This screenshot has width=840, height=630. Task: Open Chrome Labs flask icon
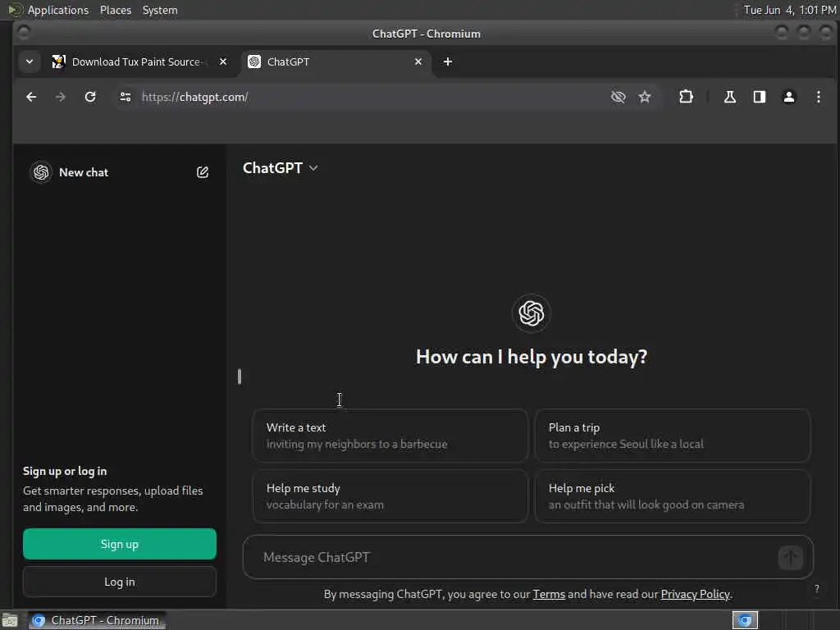(729, 97)
